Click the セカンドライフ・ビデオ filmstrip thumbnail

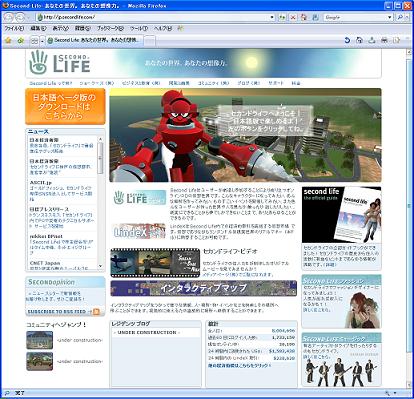coord(155,263)
